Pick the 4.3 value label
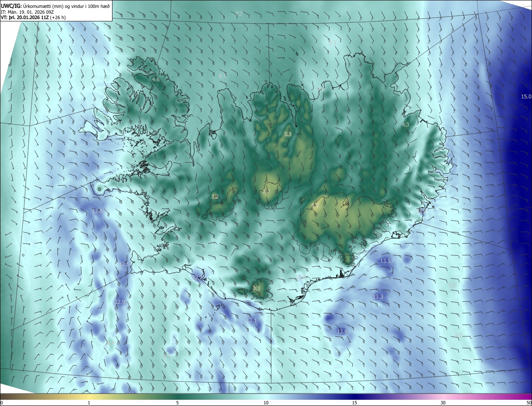This screenshot has width=532, height=406. click(406, 125)
